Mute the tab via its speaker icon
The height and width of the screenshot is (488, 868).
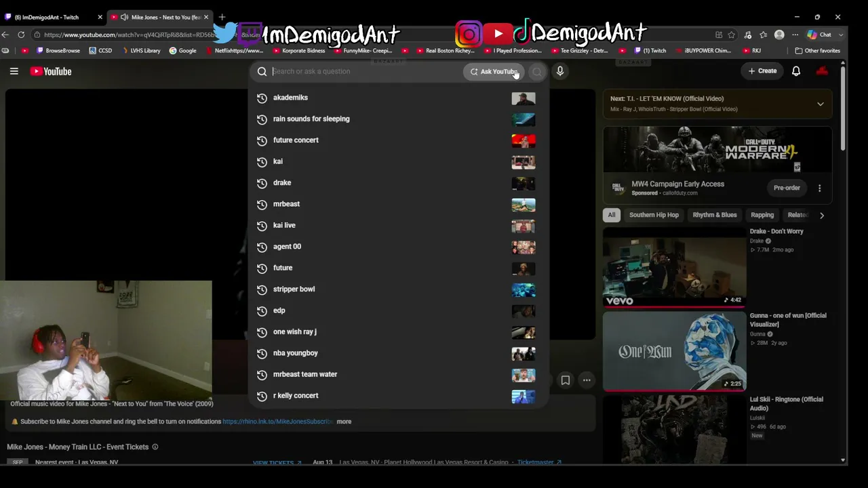point(124,17)
